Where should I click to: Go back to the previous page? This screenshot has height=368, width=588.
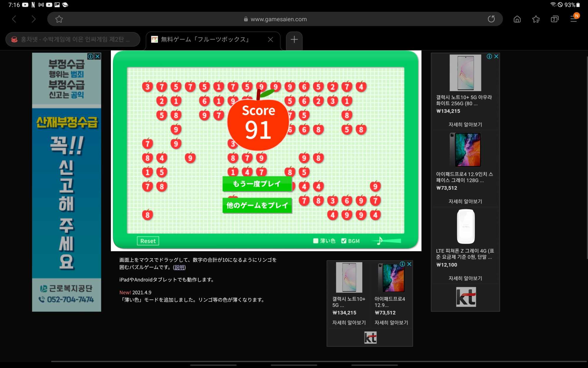[14, 19]
